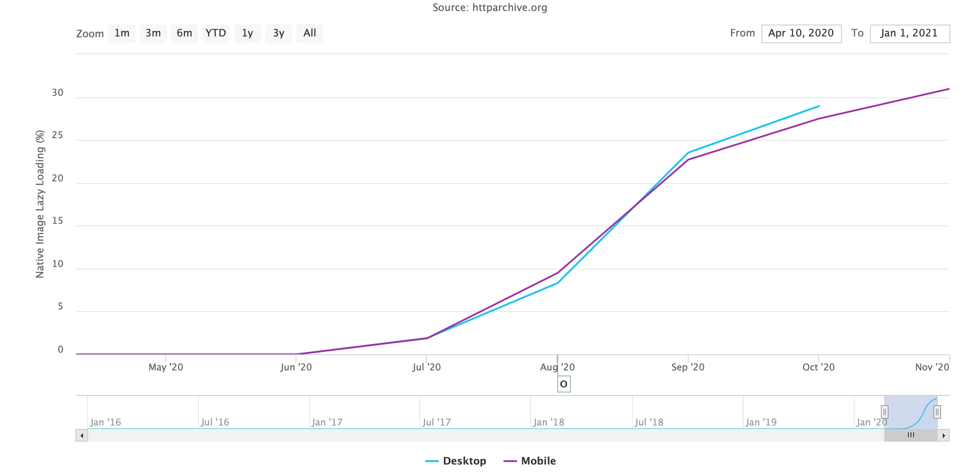
Task: Toggle the Desktop series in legend
Action: 464,461
